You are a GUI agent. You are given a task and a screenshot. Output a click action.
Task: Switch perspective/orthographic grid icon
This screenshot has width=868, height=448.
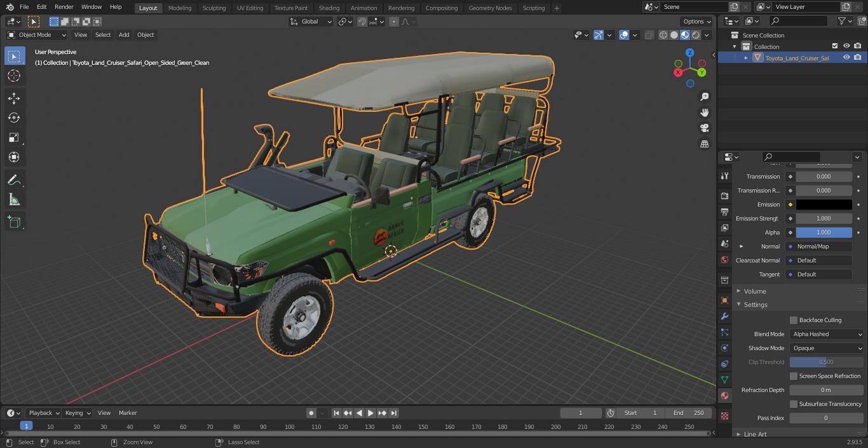[704, 144]
